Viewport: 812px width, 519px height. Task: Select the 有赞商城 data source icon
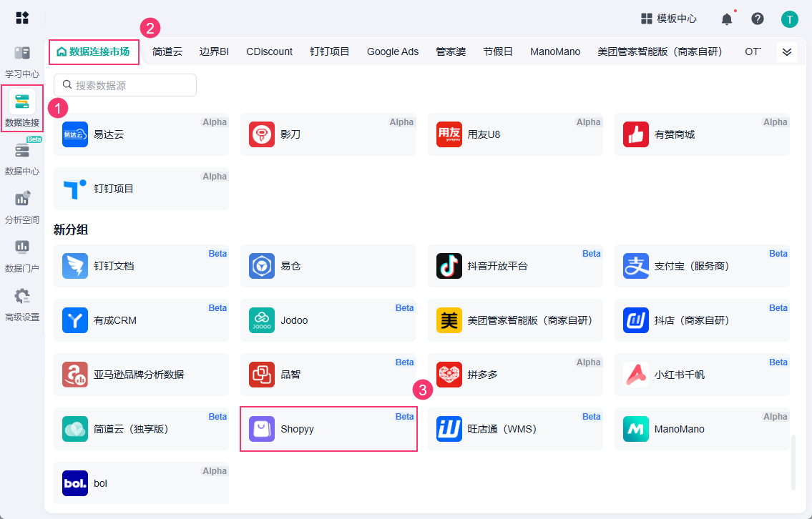pos(636,134)
